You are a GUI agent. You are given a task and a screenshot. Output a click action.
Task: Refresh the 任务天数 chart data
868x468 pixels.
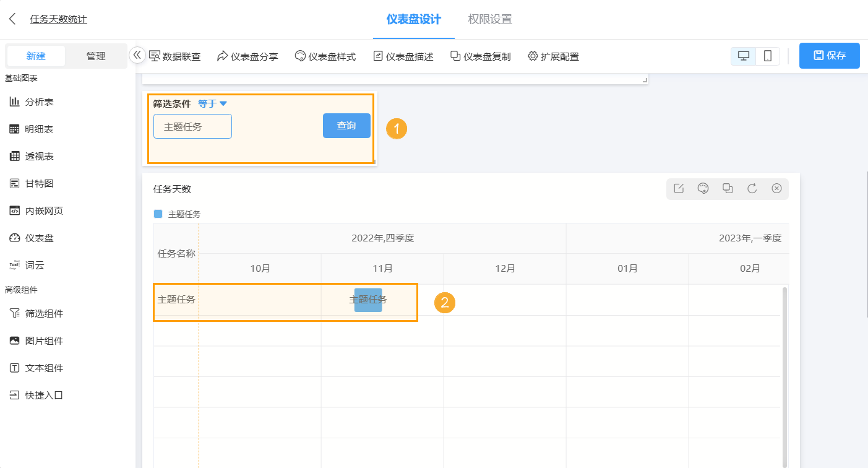tap(752, 189)
